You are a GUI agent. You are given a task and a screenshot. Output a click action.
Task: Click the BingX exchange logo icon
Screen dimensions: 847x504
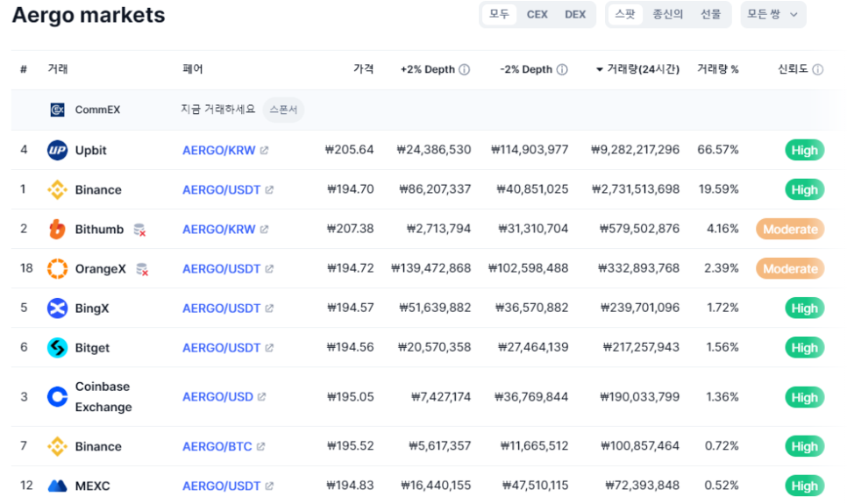57,308
